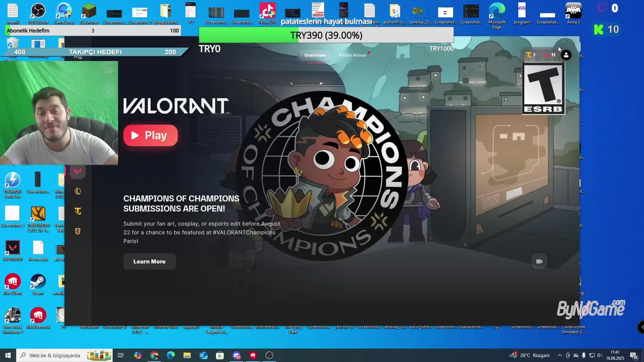This screenshot has height=362, width=644.
Task: Select the League of Legends icon in sidebar
Action: click(77, 191)
